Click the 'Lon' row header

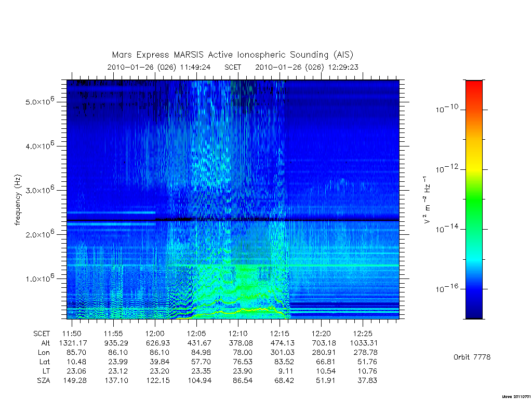click(x=44, y=353)
